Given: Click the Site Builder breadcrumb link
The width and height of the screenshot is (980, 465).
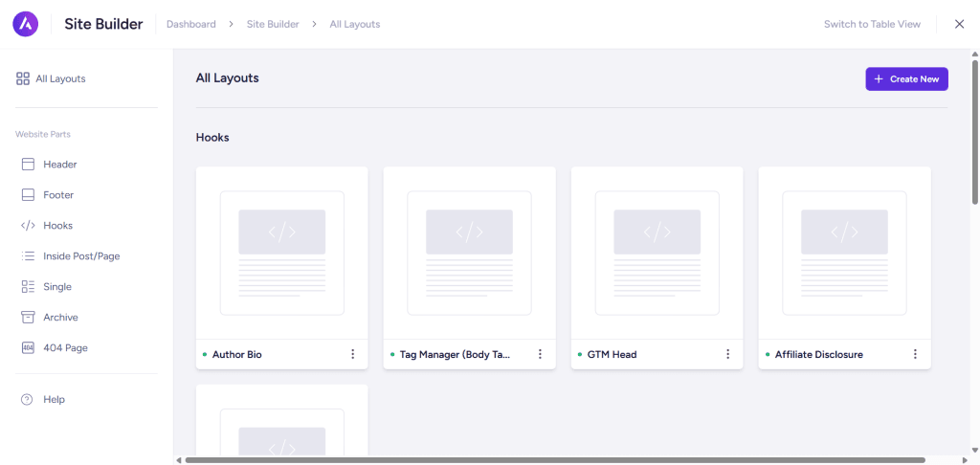Looking at the screenshot, I should (x=273, y=24).
